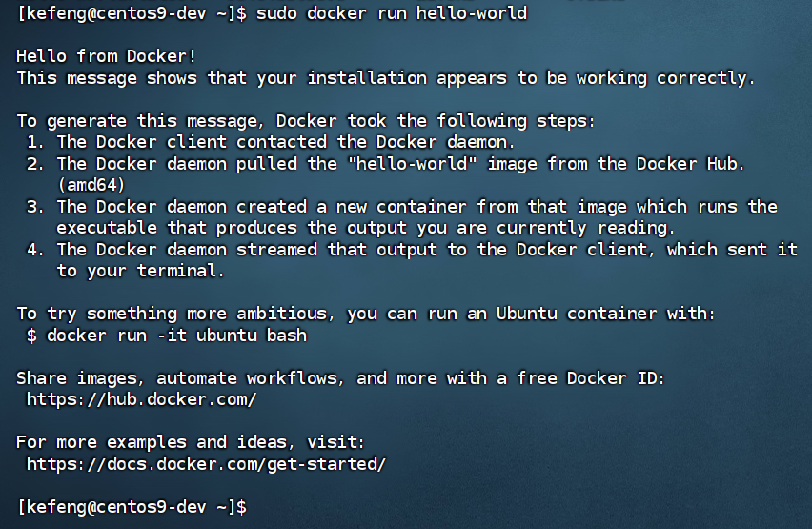
Task: Click the "To generate this message" line
Action: 306,121
